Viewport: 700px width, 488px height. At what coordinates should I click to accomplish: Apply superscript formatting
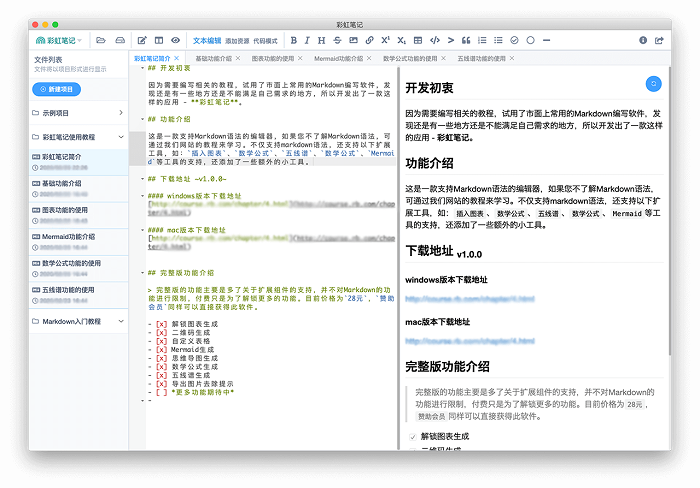(385, 40)
